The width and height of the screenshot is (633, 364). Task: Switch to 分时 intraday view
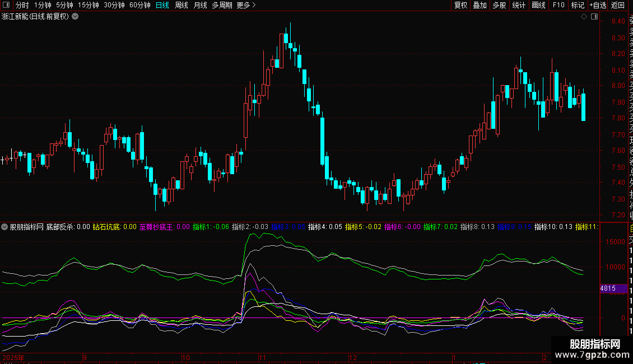[x=22, y=5]
